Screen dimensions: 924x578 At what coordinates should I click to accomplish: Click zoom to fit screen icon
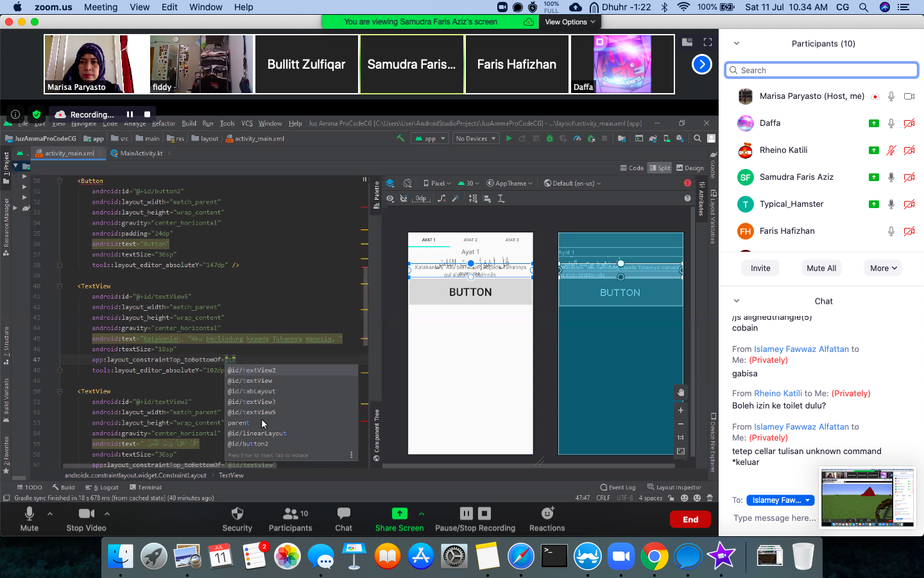point(681,451)
